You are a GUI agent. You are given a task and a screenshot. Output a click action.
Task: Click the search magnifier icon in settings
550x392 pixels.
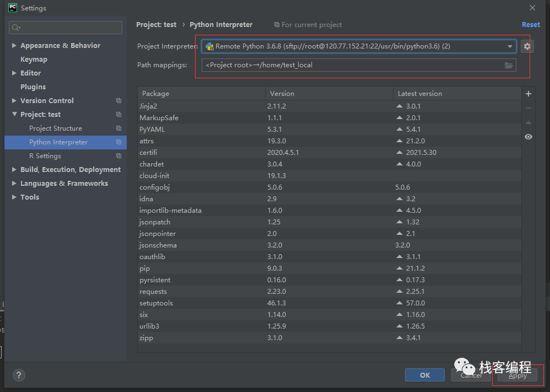[x=16, y=28]
